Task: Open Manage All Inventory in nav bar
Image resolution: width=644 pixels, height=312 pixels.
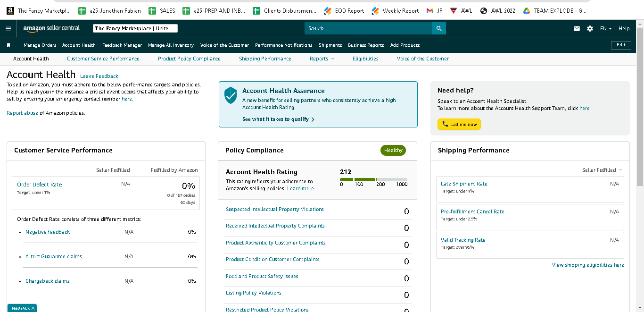Action: pyautogui.click(x=171, y=45)
